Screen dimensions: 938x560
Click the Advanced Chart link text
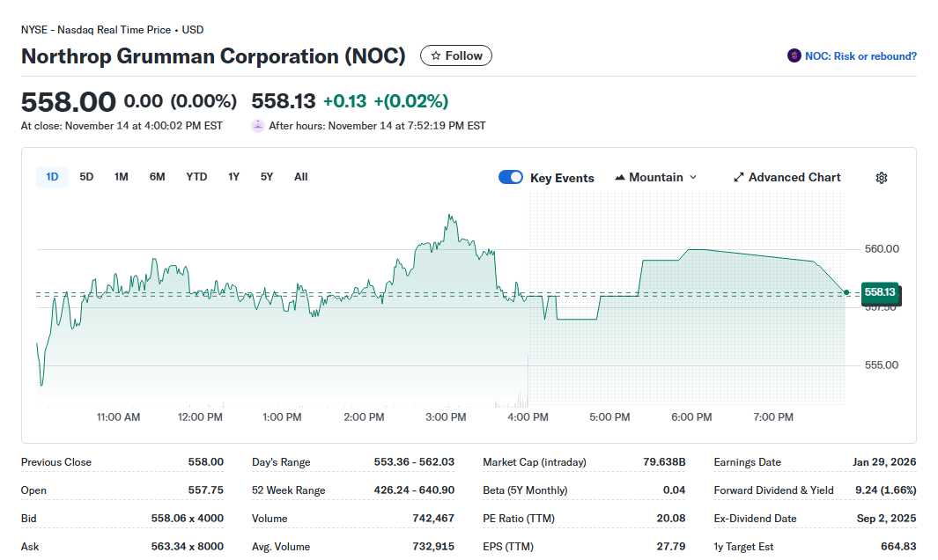pyautogui.click(x=794, y=177)
